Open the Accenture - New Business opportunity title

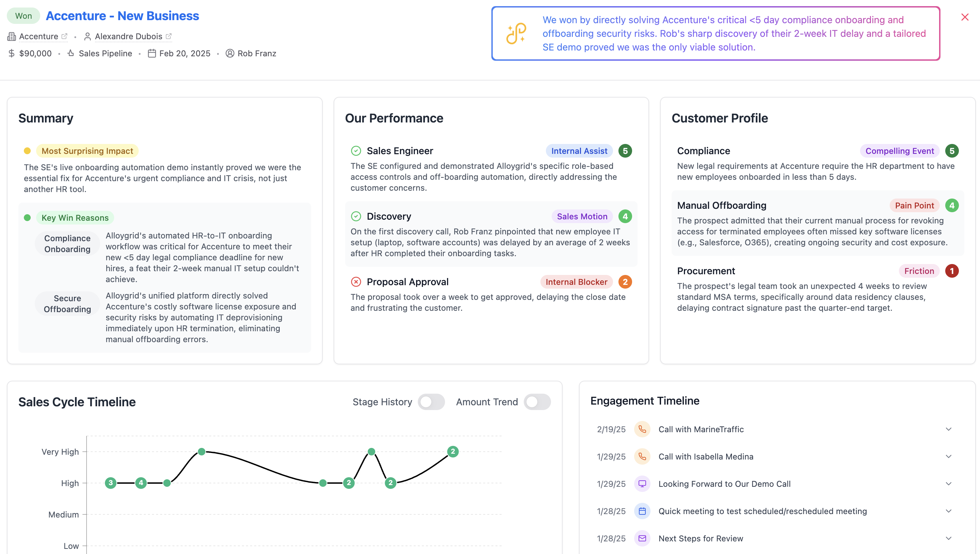[123, 16]
